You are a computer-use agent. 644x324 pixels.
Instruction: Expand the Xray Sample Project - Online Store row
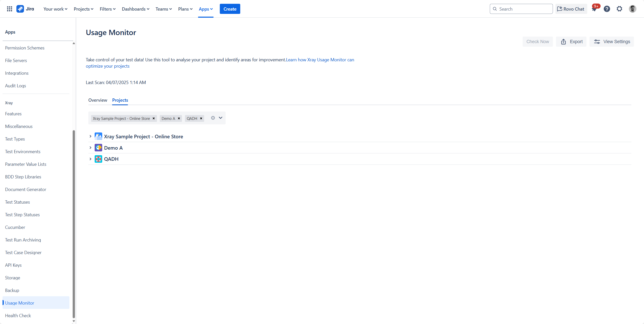(90, 136)
